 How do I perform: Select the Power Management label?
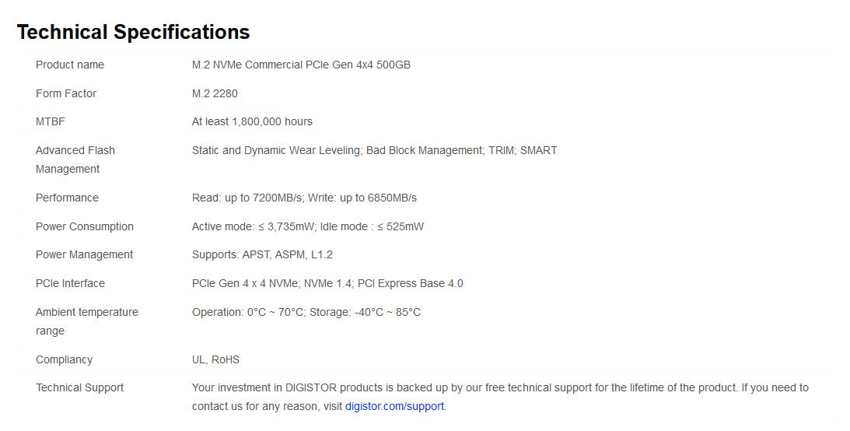tap(85, 255)
